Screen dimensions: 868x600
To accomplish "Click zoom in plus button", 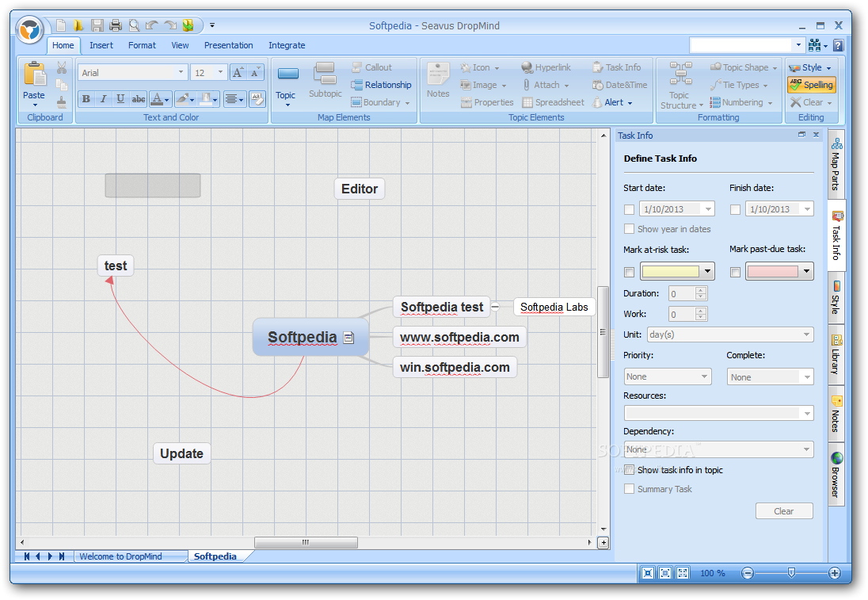I will click(834, 573).
